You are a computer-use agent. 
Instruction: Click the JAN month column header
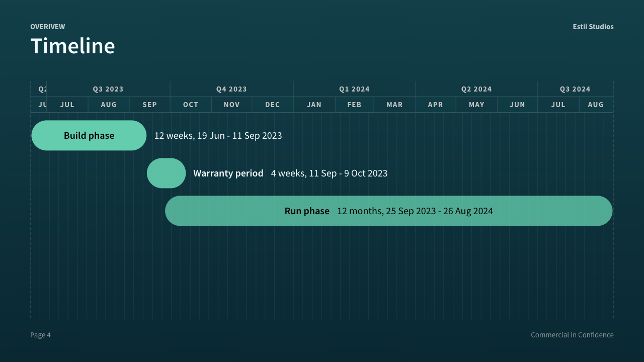coord(314,105)
